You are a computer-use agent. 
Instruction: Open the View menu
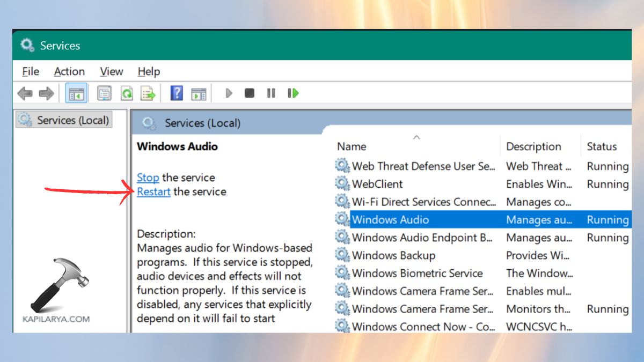coord(111,71)
